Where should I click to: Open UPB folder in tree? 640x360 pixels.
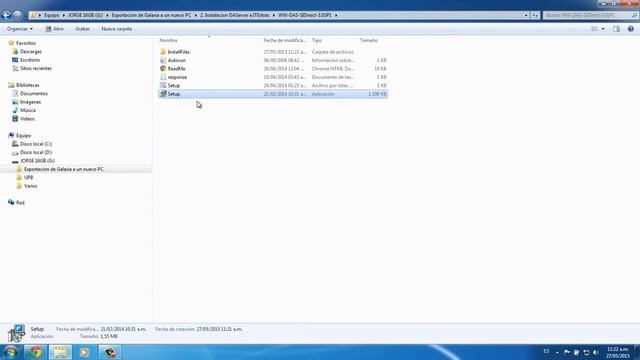coord(28,178)
